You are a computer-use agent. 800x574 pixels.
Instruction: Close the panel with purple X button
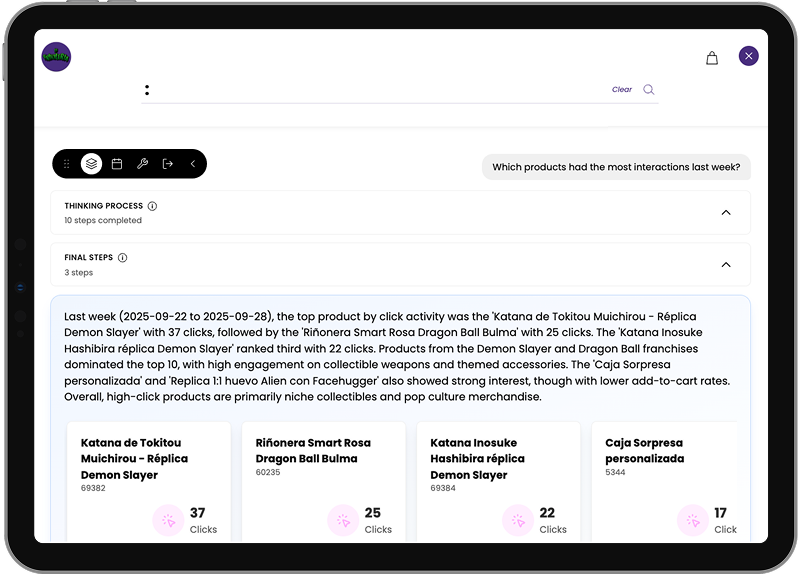pyautogui.click(x=749, y=56)
